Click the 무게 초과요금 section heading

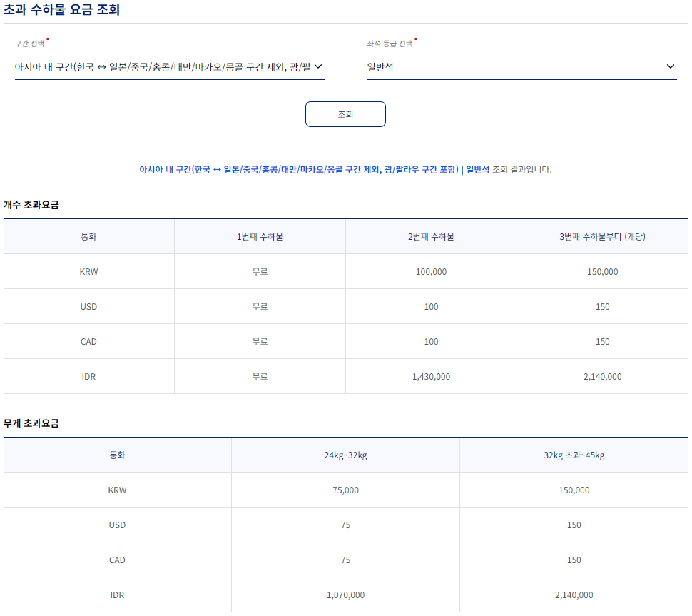point(33,423)
